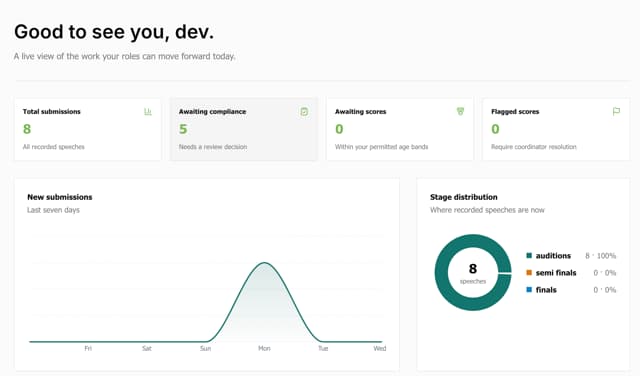Click the 'Tue' axis label
The width and height of the screenshot is (640, 376).
323,348
